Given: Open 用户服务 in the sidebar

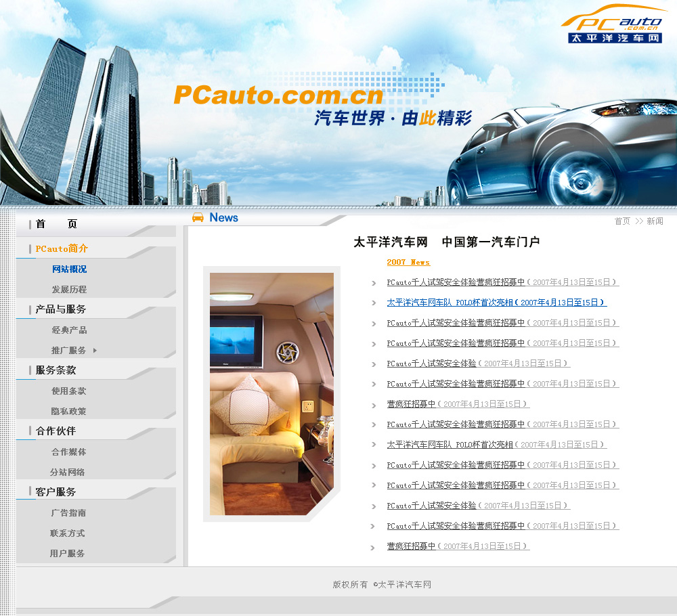Looking at the screenshot, I should tap(67, 554).
